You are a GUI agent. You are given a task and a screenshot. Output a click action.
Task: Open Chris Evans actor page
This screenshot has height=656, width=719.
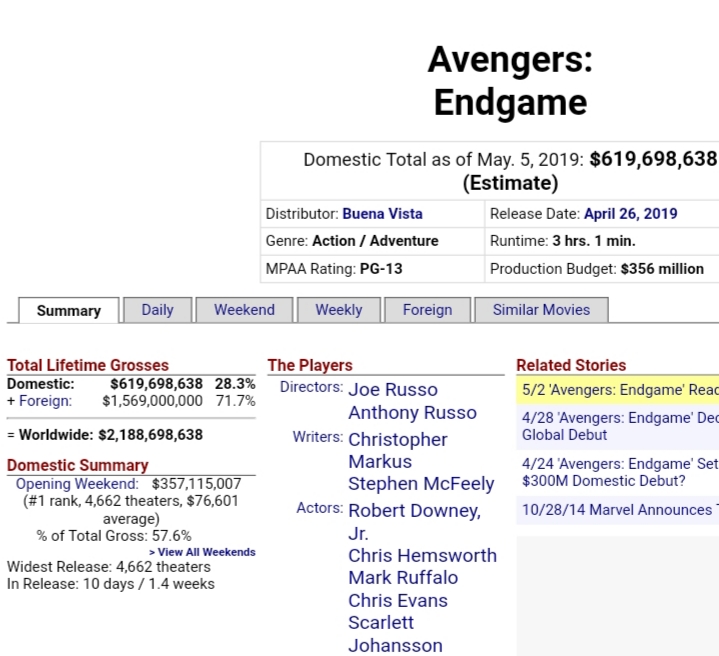(398, 600)
